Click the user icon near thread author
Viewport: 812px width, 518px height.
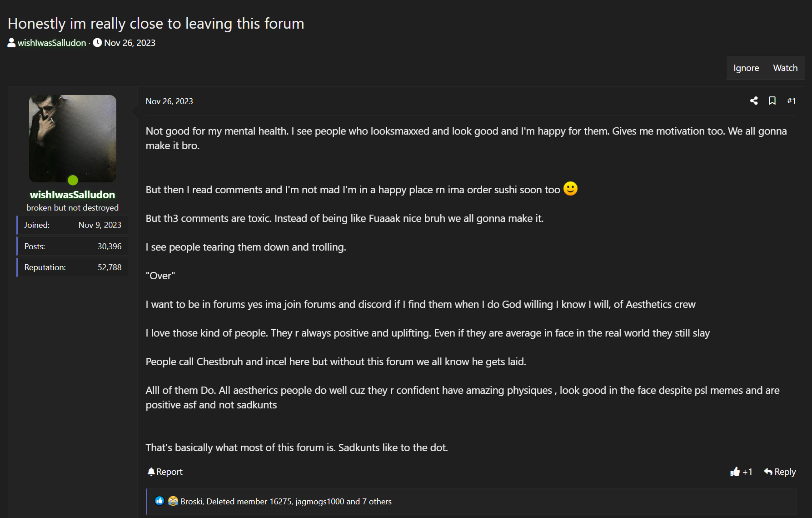pyautogui.click(x=11, y=43)
